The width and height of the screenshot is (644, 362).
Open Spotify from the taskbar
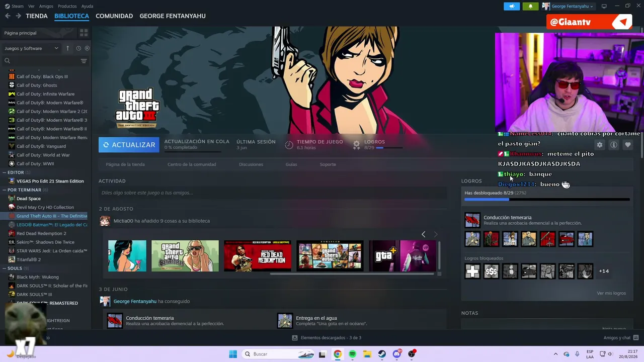coord(352,354)
